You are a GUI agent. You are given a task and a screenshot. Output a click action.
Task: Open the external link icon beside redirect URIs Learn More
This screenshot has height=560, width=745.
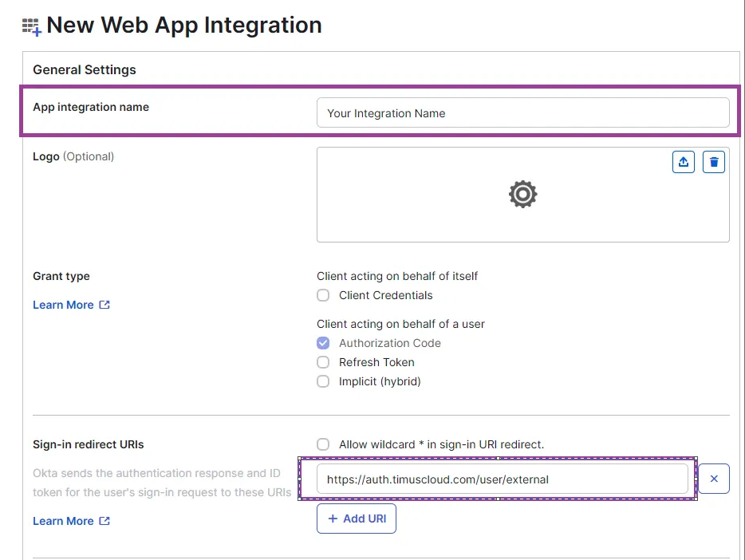[x=104, y=520]
